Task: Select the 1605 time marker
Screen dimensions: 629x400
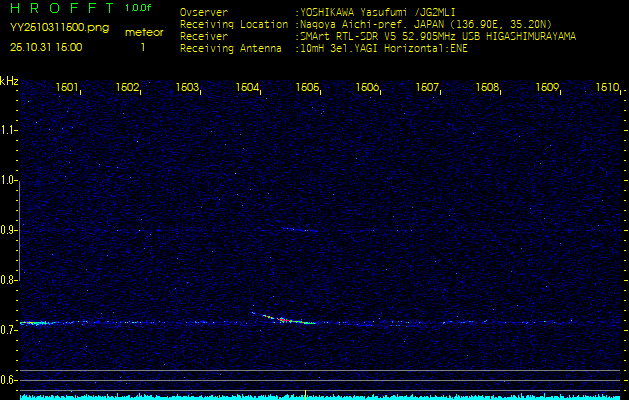Action: [x=307, y=88]
